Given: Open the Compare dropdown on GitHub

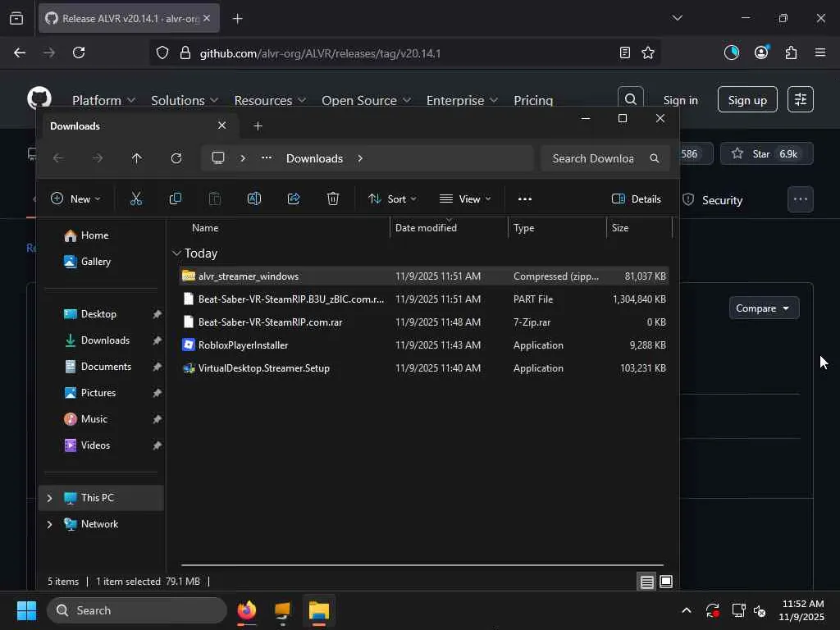Looking at the screenshot, I should [764, 308].
